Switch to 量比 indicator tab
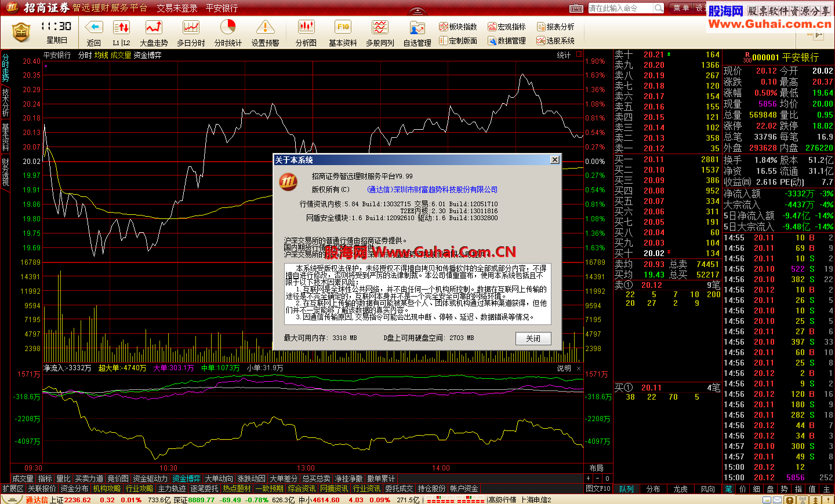Viewport: 835px width, 504px height. 63,479
